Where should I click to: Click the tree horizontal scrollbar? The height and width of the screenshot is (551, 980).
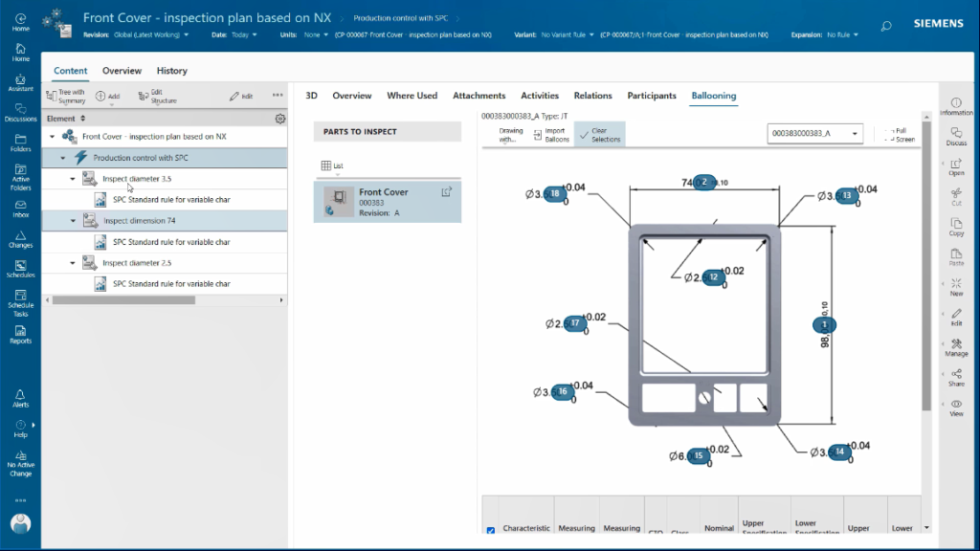coord(123,300)
